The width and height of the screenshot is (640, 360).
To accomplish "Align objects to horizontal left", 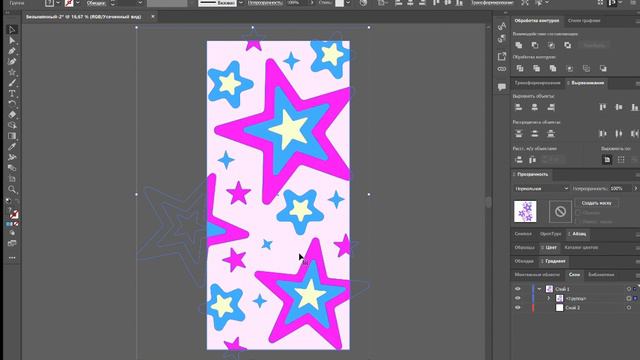I will click(x=518, y=107).
